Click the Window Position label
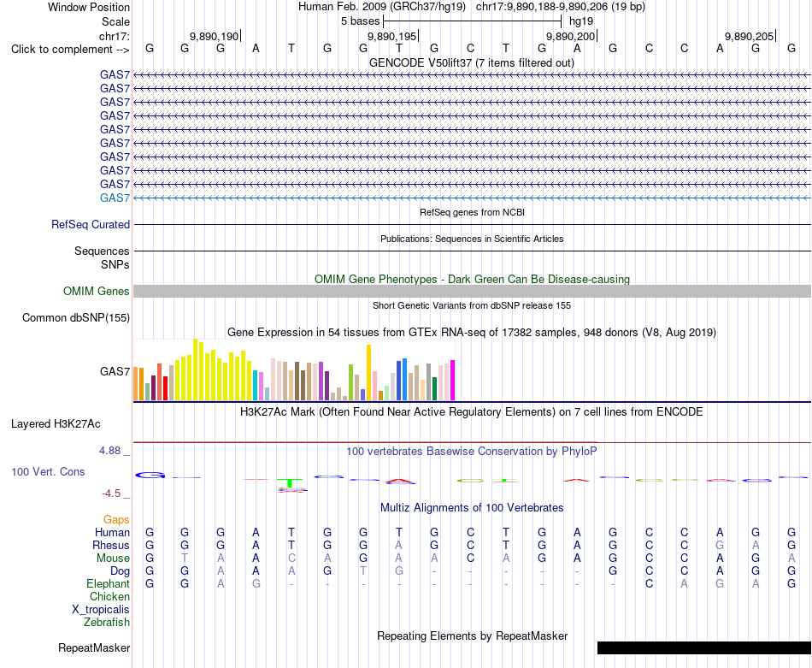This screenshot has height=668, width=812. [x=89, y=7]
